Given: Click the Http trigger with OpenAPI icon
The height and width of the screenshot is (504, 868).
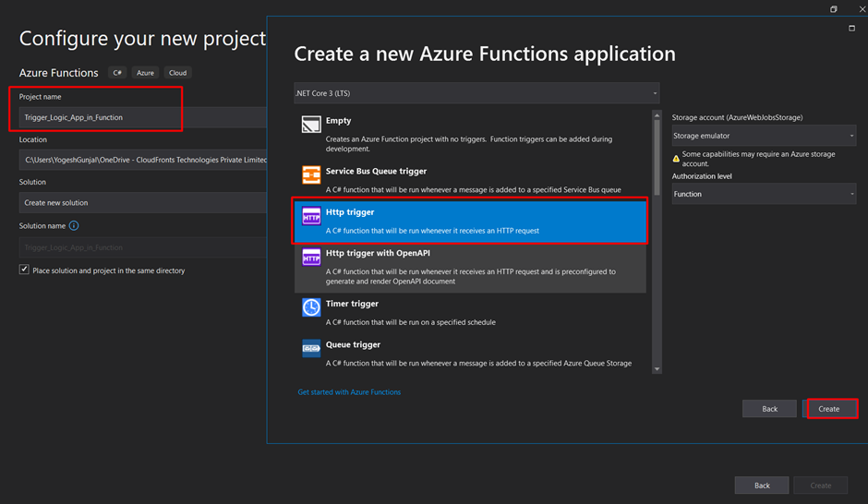Looking at the screenshot, I should (311, 258).
